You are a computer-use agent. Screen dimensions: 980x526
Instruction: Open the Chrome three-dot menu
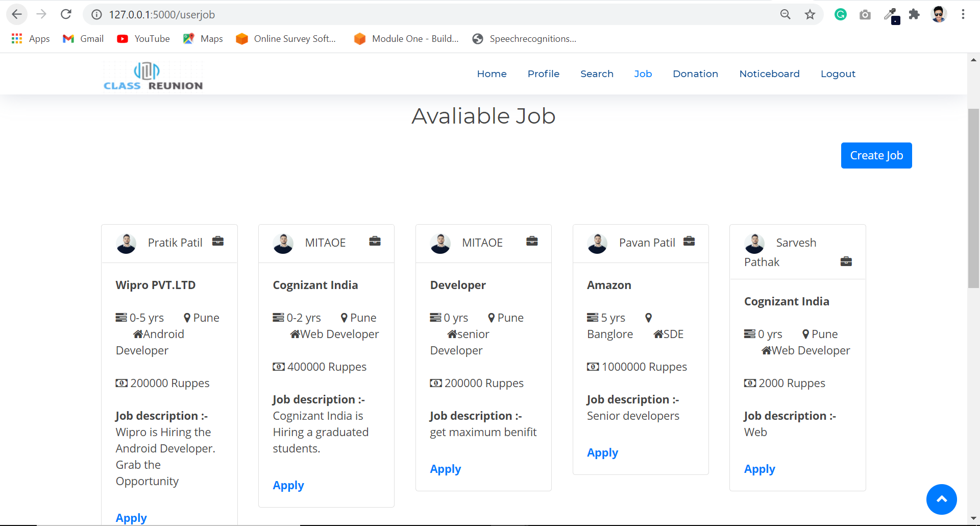963,14
